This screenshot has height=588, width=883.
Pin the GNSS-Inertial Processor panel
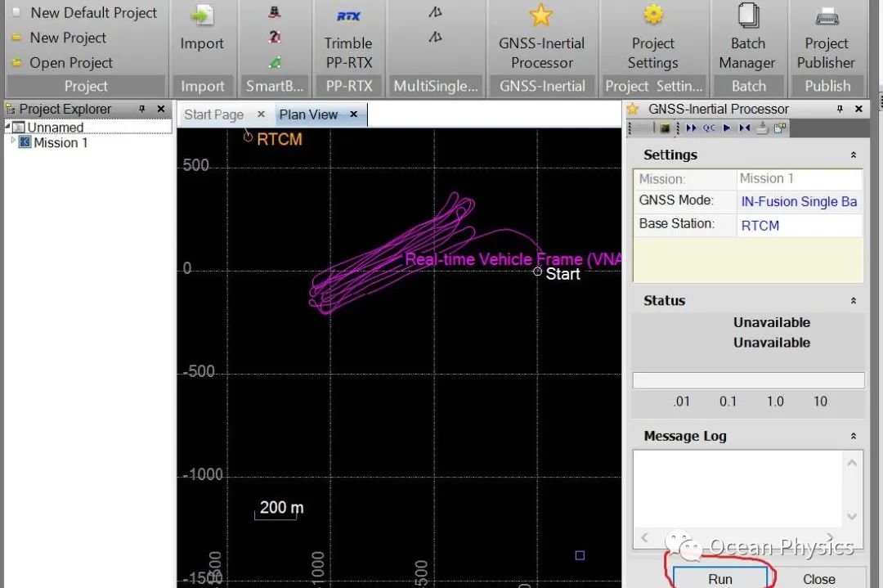[x=840, y=109]
